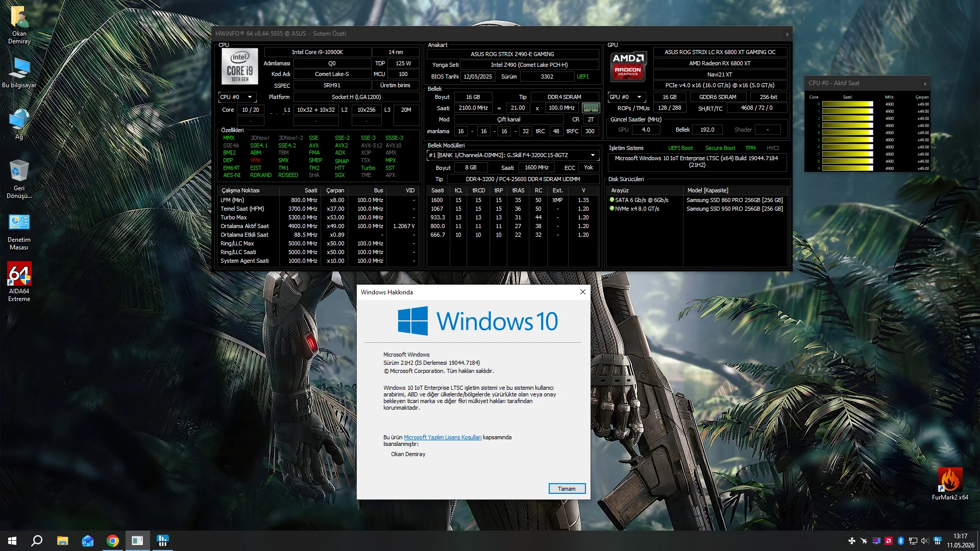This screenshot has width=980, height=551.
Task: Click the ASUS ROG STRIX Z490-E GAMING field
Action: pos(512,54)
